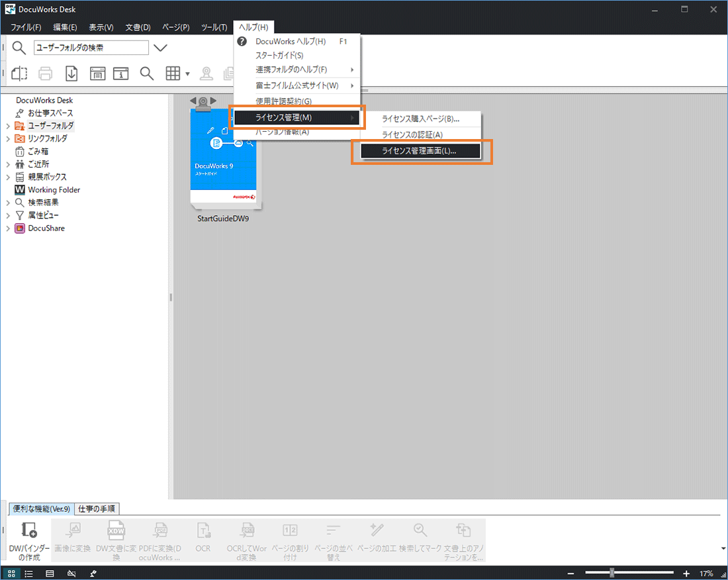Click the ページの並べ替え icon
This screenshot has height=580, width=728.
pos(334,530)
